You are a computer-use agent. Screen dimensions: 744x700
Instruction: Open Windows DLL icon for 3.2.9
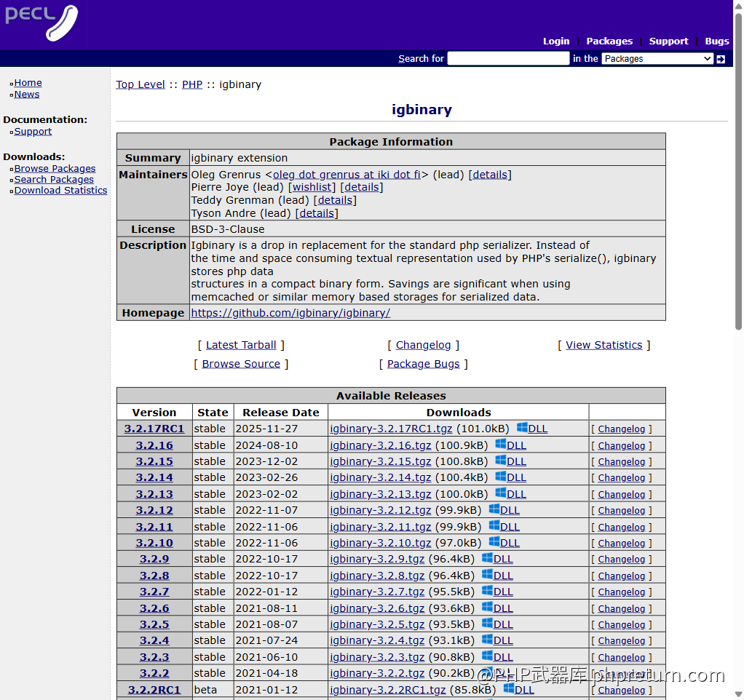click(487, 557)
